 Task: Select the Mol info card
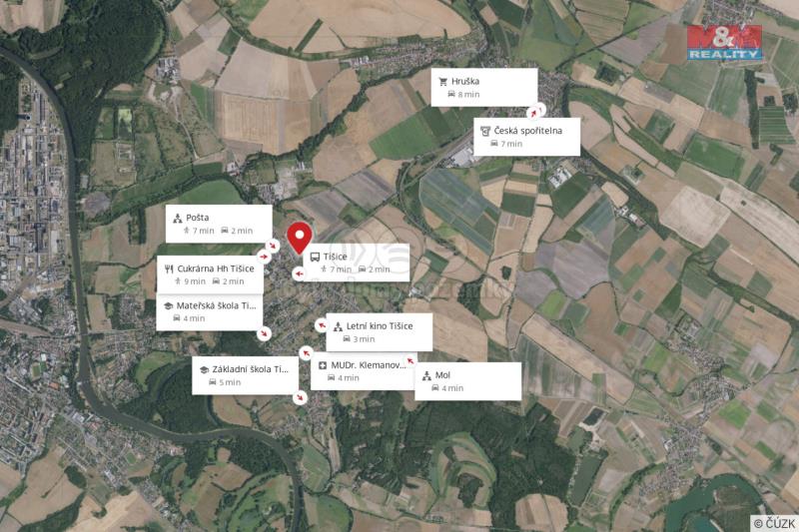click(467, 381)
